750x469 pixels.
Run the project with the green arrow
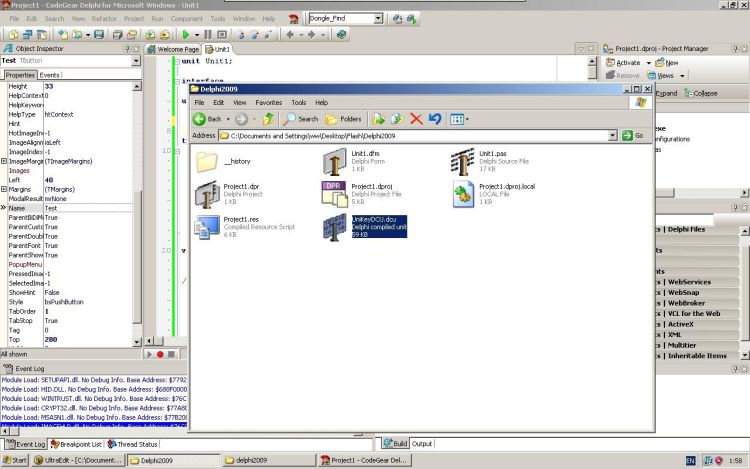coord(186,34)
